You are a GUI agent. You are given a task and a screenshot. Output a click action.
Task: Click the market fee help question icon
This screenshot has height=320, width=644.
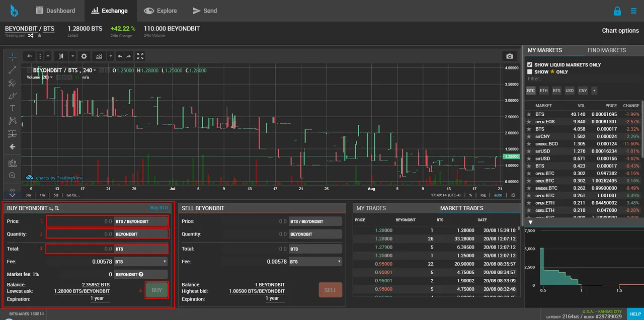(141, 275)
